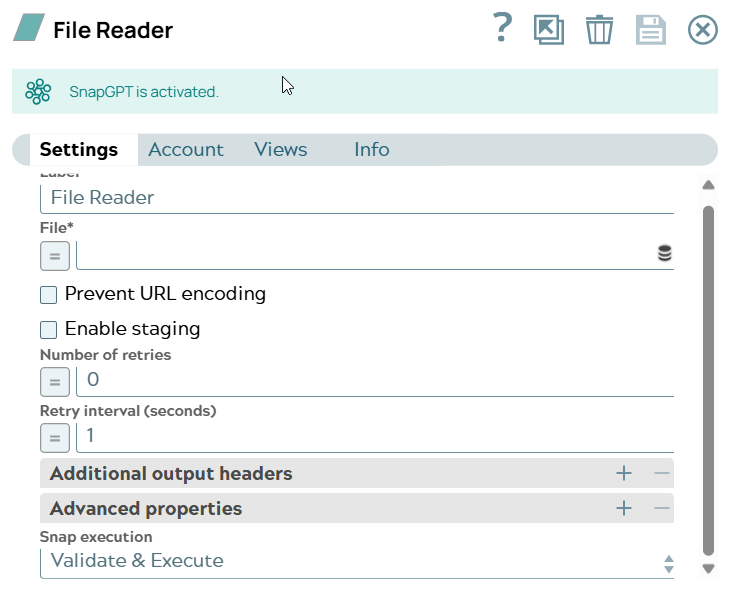Add a row to Additional output headers
730x602 pixels.
pyautogui.click(x=624, y=473)
